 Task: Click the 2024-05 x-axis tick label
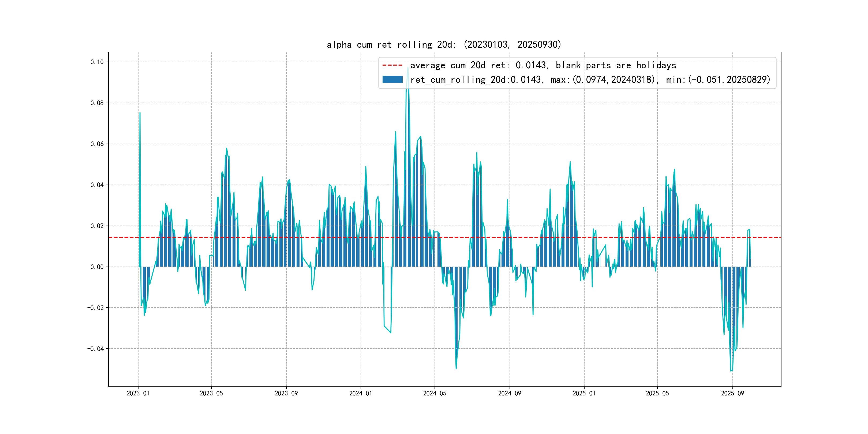pos(435,393)
